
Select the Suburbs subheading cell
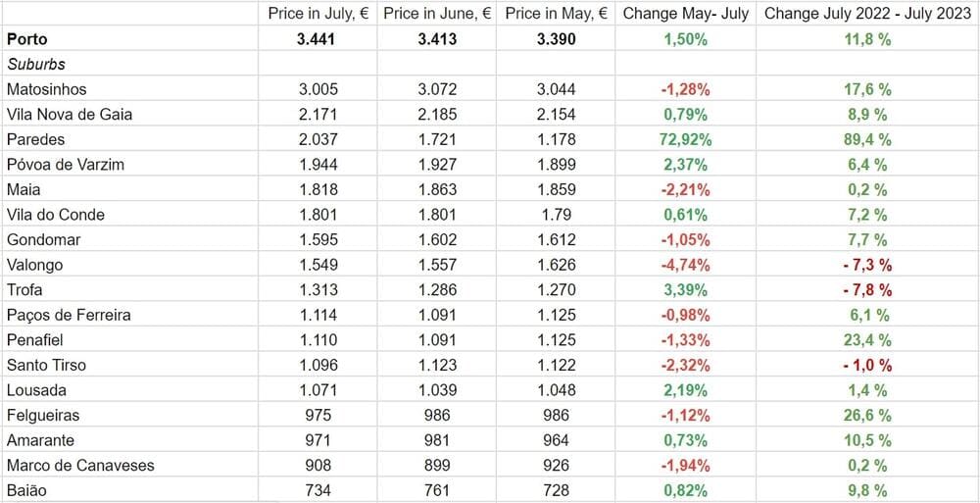click(36, 65)
